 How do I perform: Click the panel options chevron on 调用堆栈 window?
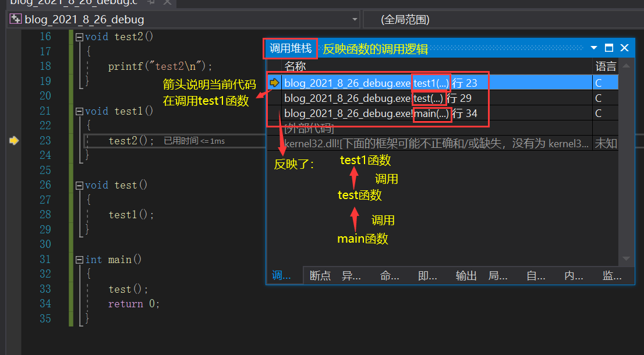click(x=593, y=48)
